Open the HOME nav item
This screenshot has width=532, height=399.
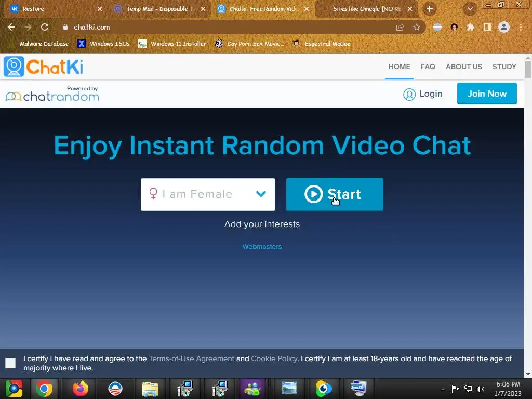pyautogui.click(x=400, y=66)
